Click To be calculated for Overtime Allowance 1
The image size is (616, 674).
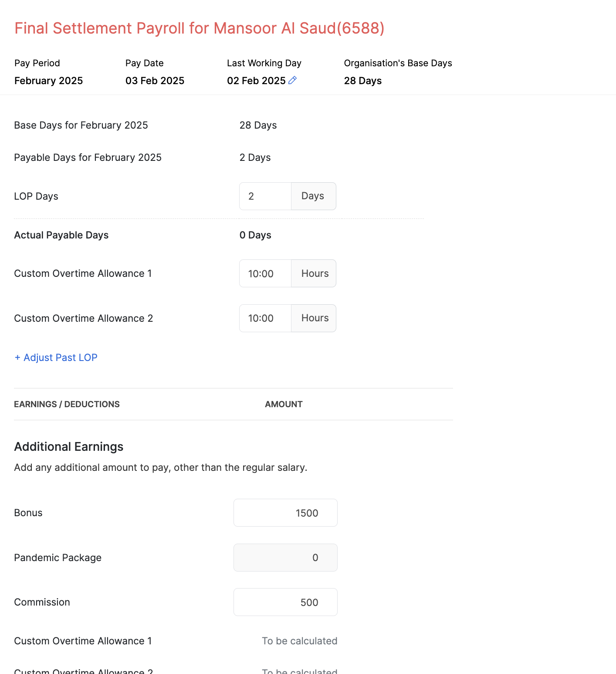click(299, 641)
